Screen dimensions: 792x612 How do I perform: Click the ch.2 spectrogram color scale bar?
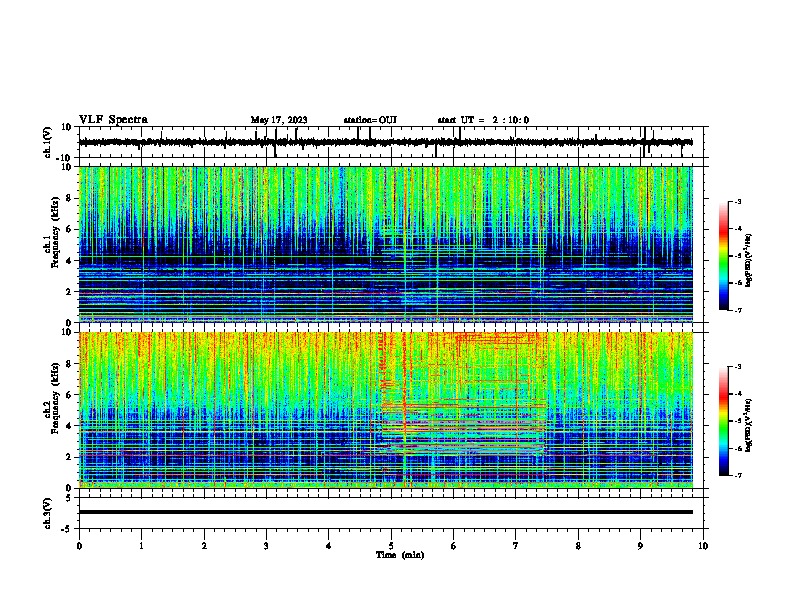coord(724,421)
